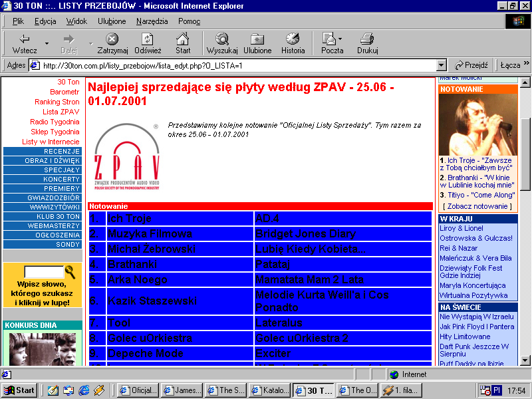532x399 pixels.
Task: Click the RECENZJE navigation button
Action: (43, 152)
